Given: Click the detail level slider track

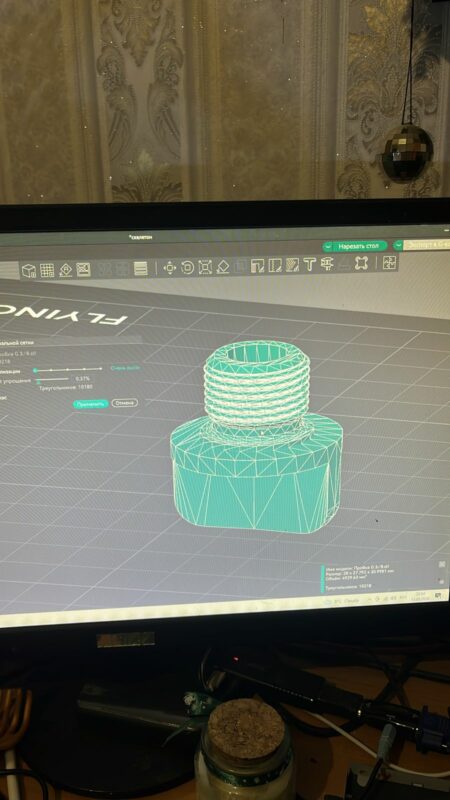Looking at the screenshot, I should tap(68, 369).
